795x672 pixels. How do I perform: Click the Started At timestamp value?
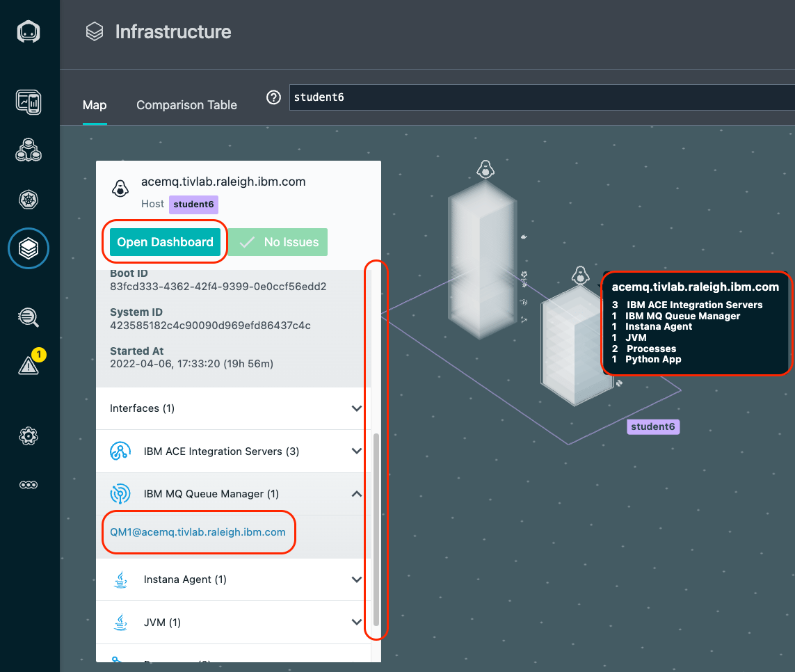pyautogui.click(x=192, y=364)
